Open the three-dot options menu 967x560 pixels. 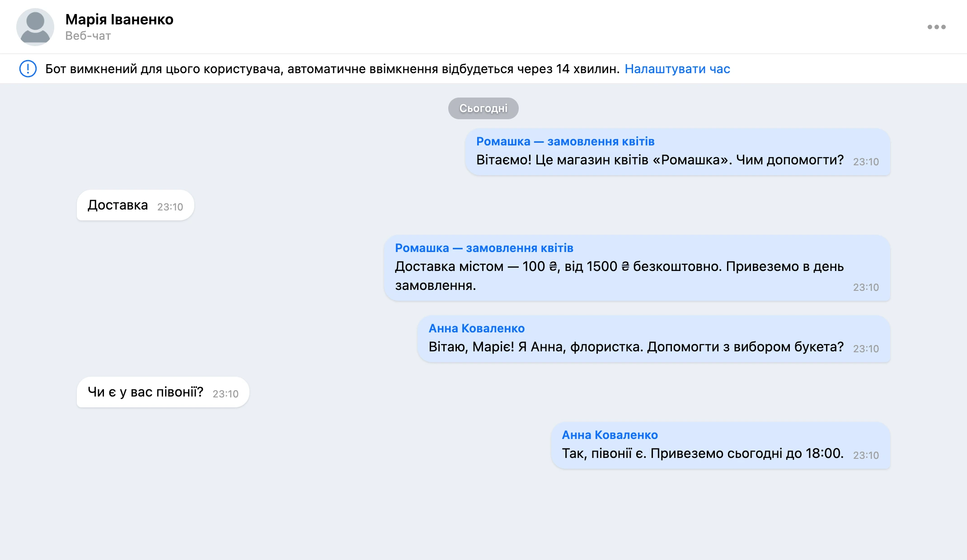936,27
